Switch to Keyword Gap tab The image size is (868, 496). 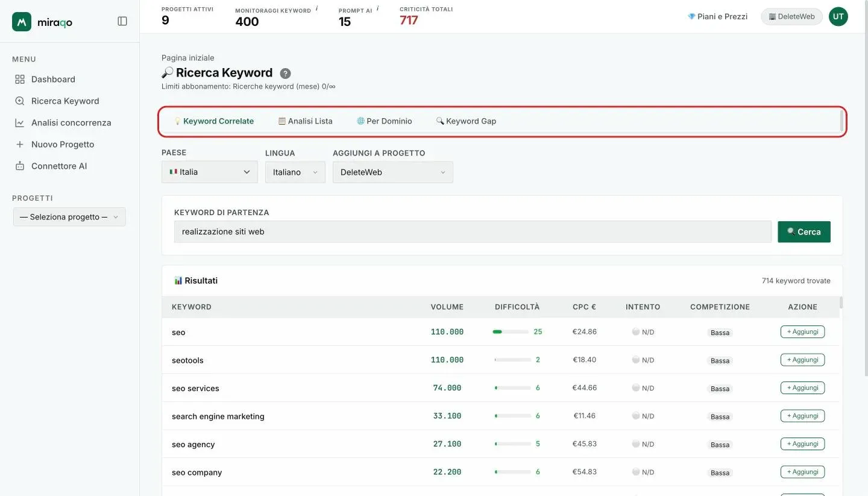click(466, 121)
